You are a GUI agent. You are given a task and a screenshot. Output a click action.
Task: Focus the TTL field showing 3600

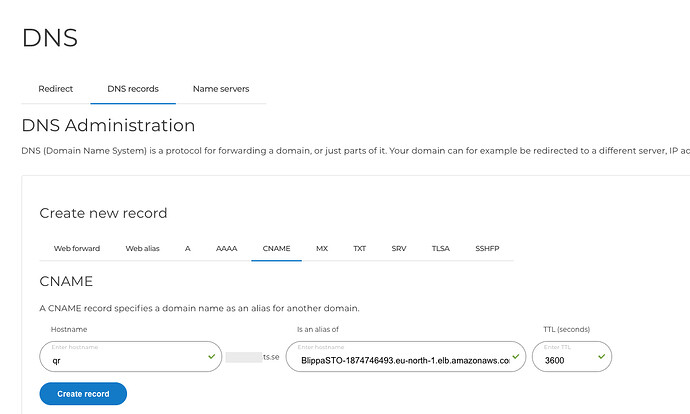pyautogui.click(x=572, y=356)
